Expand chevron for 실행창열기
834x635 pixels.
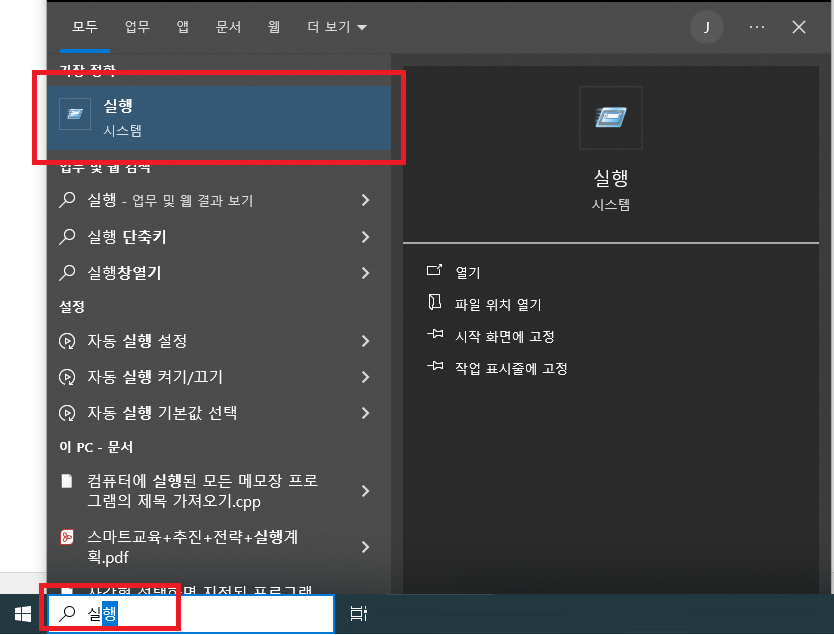click(x=365, y=273)
